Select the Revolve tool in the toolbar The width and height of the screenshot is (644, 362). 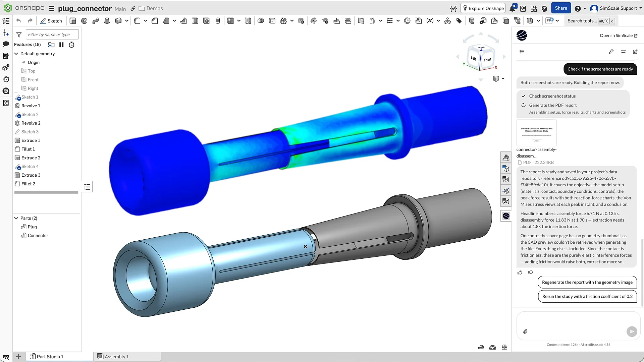click(84, 21)
